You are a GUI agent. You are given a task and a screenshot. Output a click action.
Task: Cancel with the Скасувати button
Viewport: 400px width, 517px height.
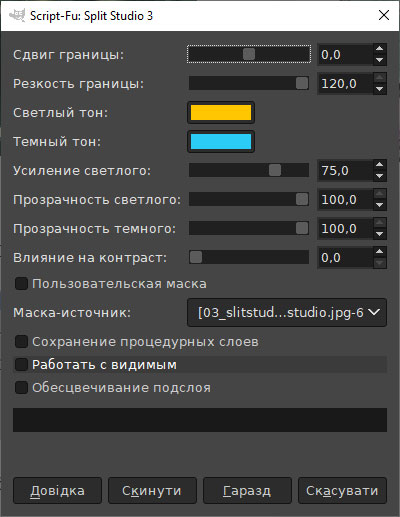tap(342, 491)
